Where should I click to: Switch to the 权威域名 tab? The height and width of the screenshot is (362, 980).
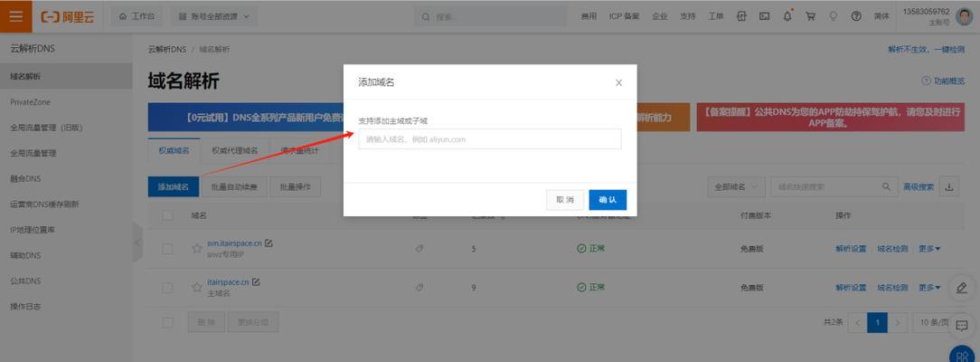174,150
